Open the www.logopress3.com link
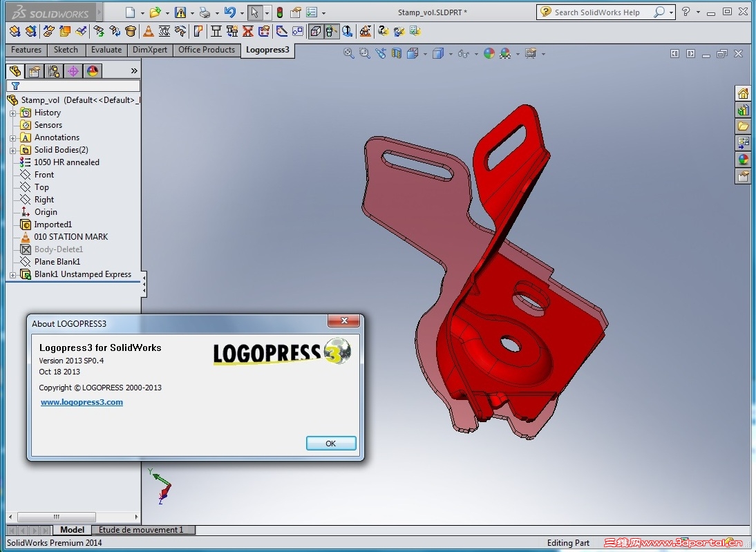Viewport: 756px width, 552px height. click(x=82, y=402)
